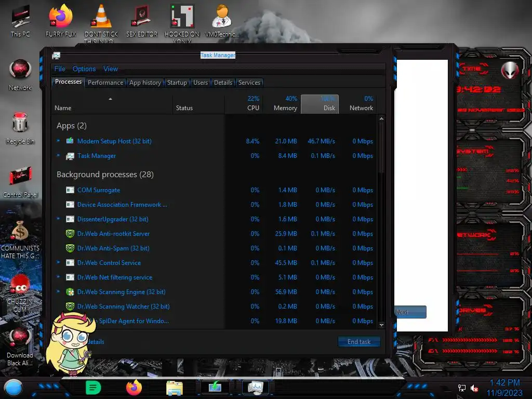Sort by the Status column header

[x=199, y=103]
